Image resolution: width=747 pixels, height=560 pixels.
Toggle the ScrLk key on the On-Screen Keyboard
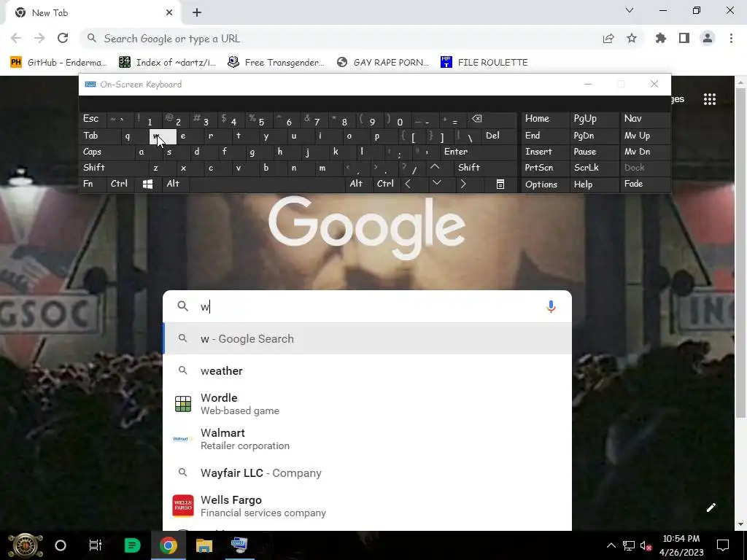[x=594, y=168]
